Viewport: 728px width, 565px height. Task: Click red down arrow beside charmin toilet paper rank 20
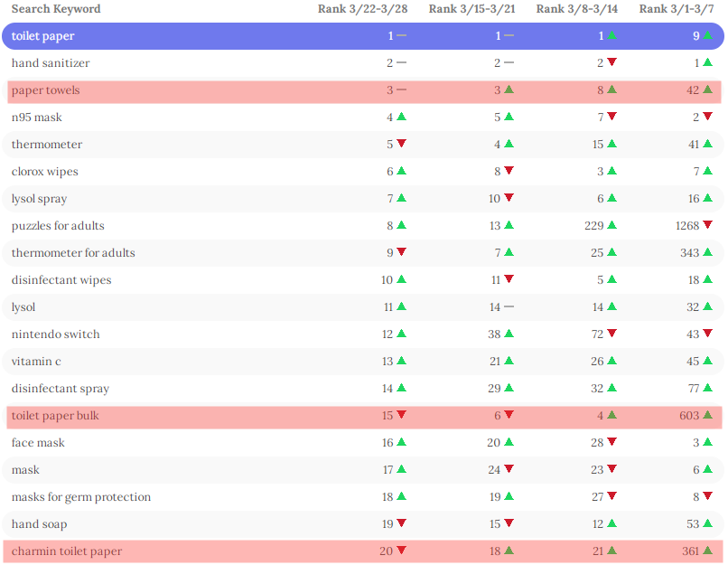[402, 551]
